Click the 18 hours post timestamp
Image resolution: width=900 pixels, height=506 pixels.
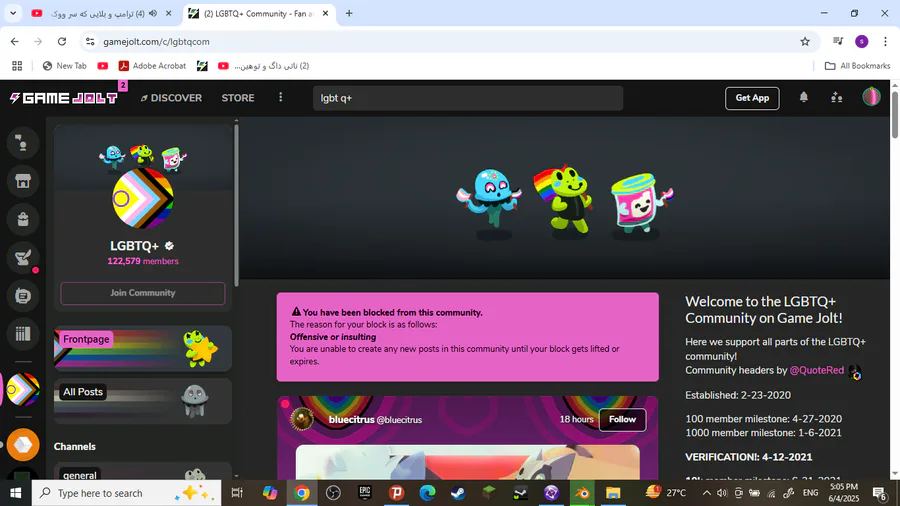tap(576, 420)
